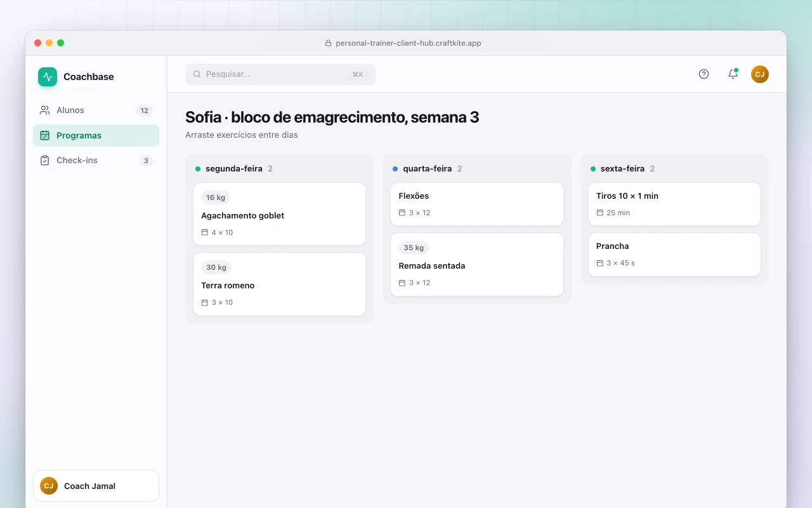Click the calendar icon on Remada sentada card
Screen dimensions: 812x508
(x=402, y=283)
